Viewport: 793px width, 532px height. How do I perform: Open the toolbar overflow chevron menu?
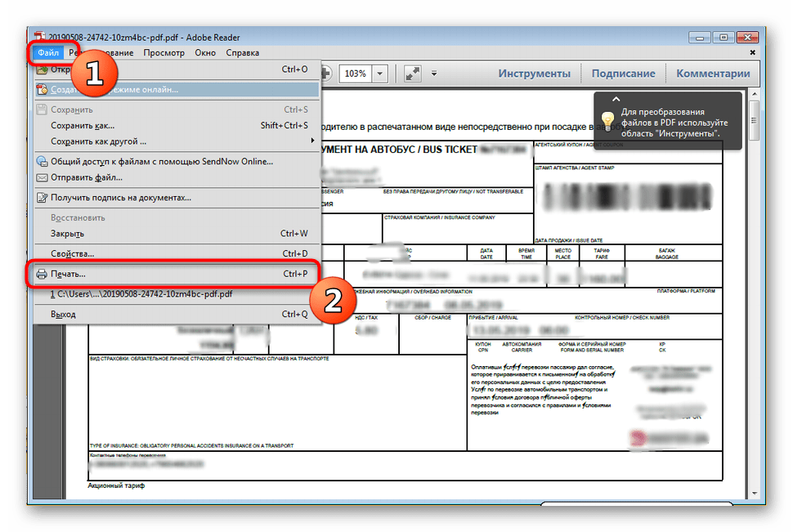[434, 74]
